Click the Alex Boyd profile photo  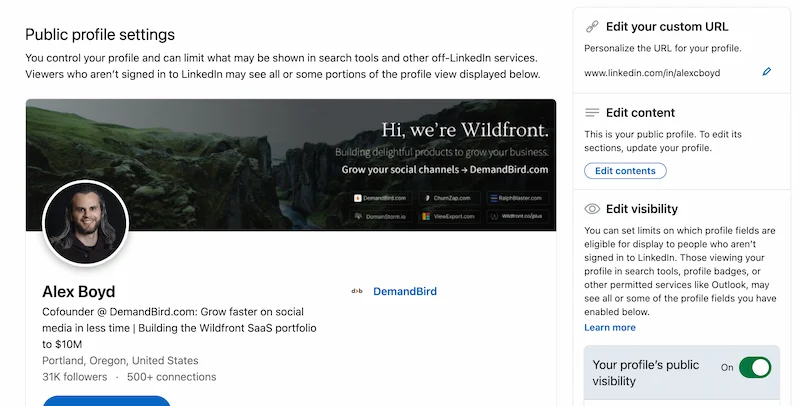pos(85,223)
